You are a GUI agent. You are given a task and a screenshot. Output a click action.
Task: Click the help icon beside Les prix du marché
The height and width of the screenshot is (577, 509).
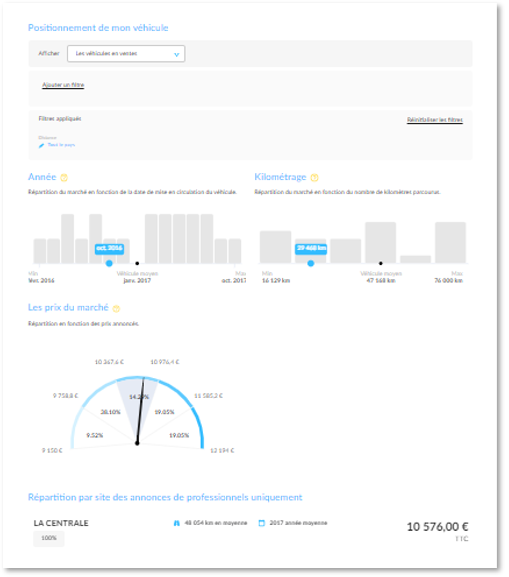[x=116, y=308]
